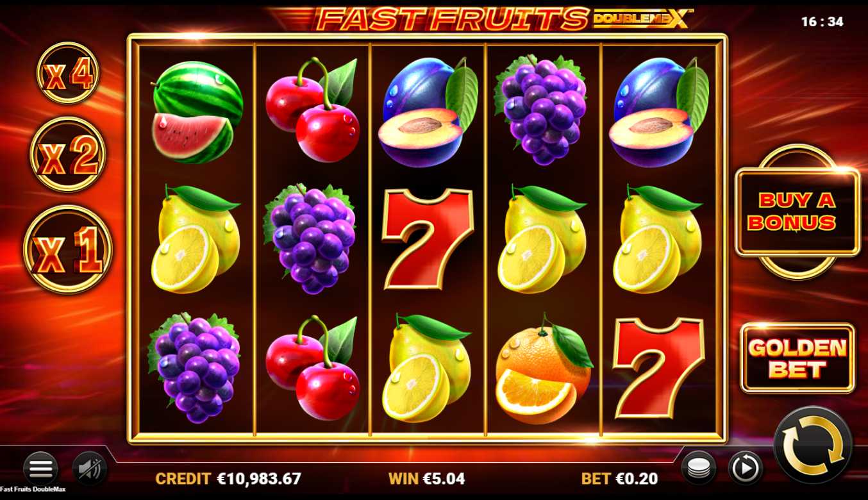Open bet selection via coin stack icon
Viewport: 868px width, 500px height.
697,467
